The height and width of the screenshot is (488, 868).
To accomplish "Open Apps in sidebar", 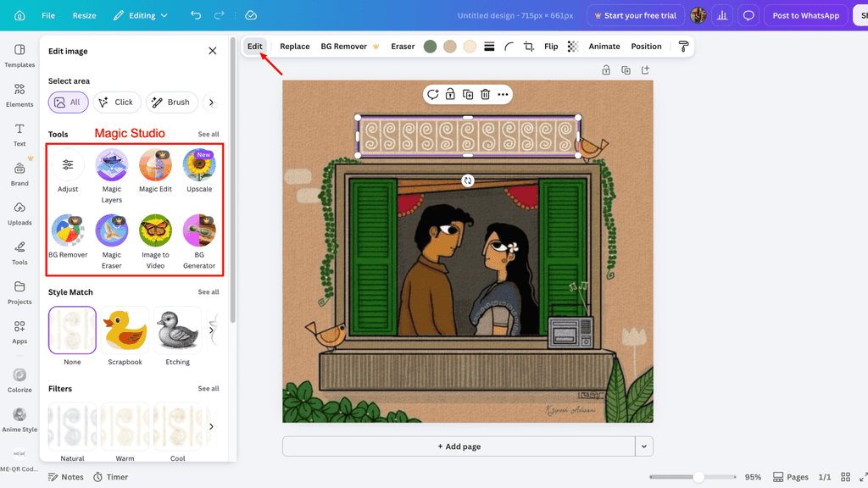I will pyautogui.click(x=19, y=332).
